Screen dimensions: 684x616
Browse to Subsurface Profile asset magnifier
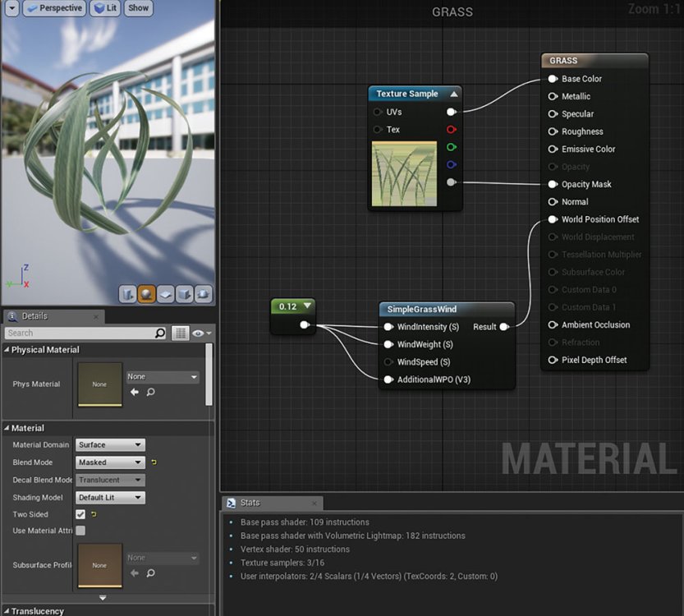click(150, 573)
